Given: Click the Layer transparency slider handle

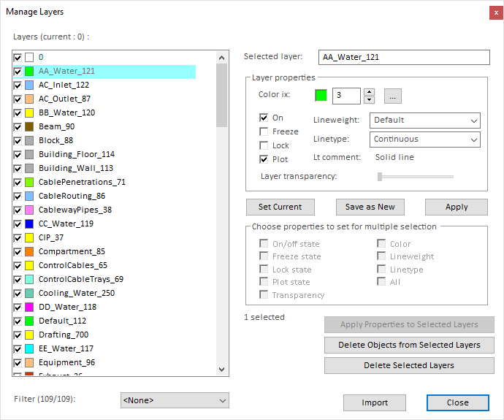Looking at the screenshot, I should [x=380, y=176].
